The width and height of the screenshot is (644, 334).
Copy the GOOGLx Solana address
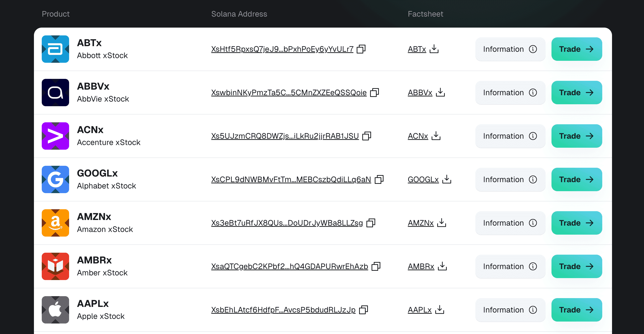pyautogui.click(x=379, y=179)
